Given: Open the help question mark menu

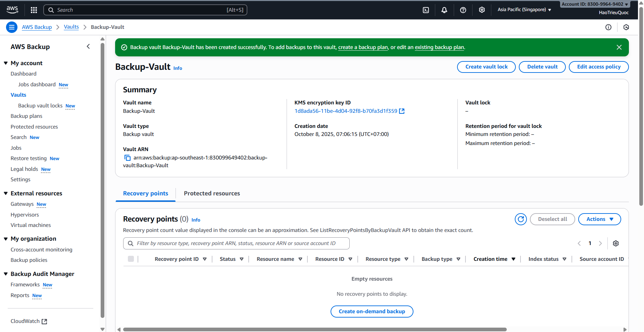Looking at the screenshot, I should pyautogui.click(x=463, y=10).
